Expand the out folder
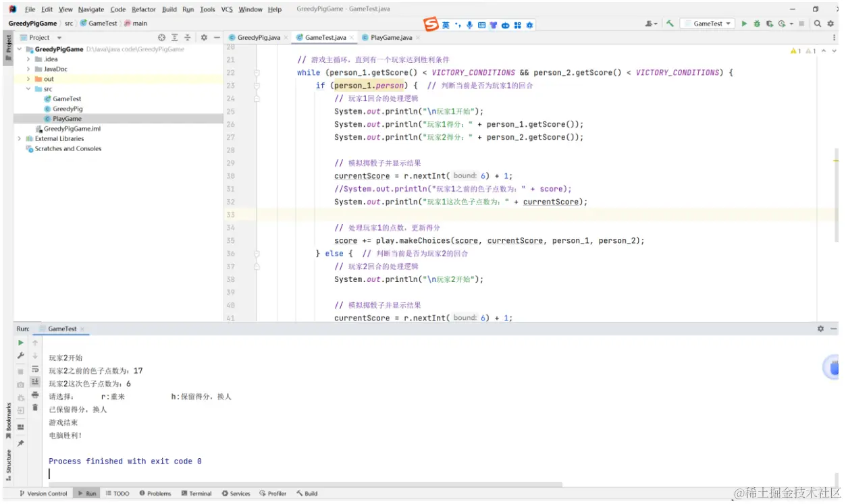Viewport: 846px width, 504px height. tap(28, 79)
